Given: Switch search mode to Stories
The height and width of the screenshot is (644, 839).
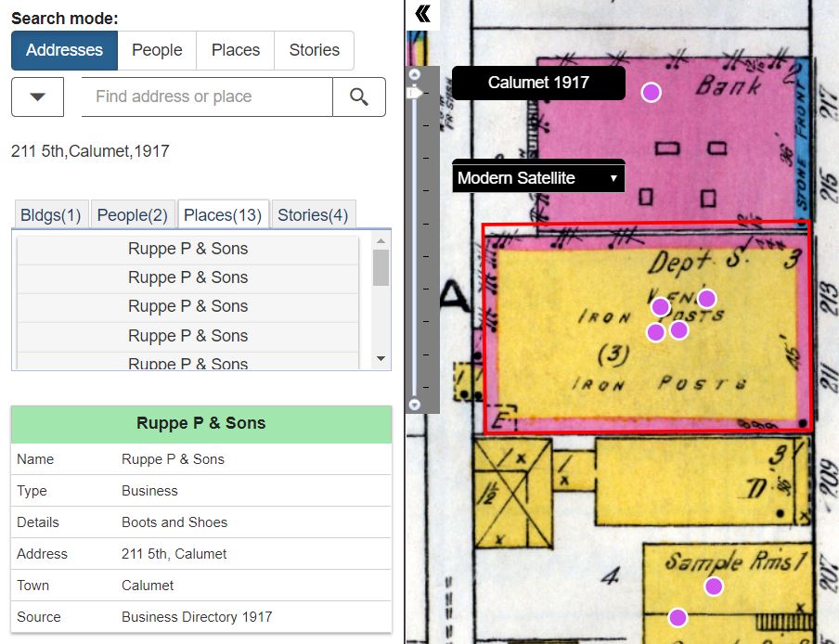Looking at the screenshot, I should tap(314, 50).
